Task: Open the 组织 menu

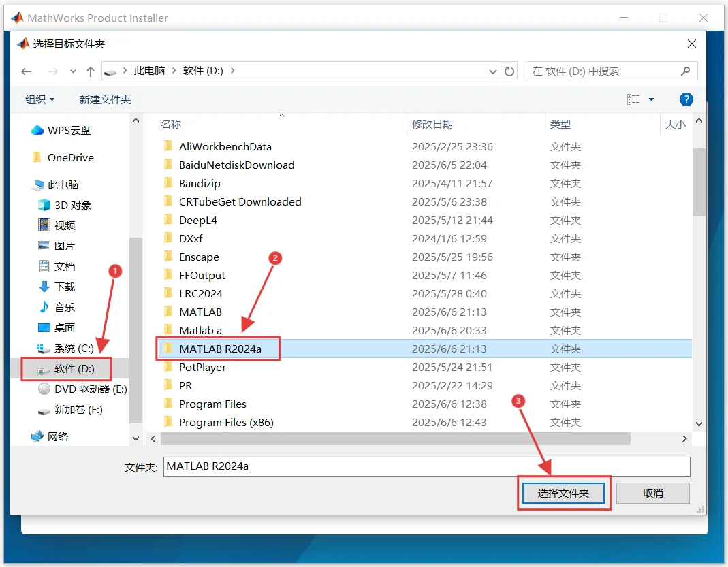Action: click(40, 99)
